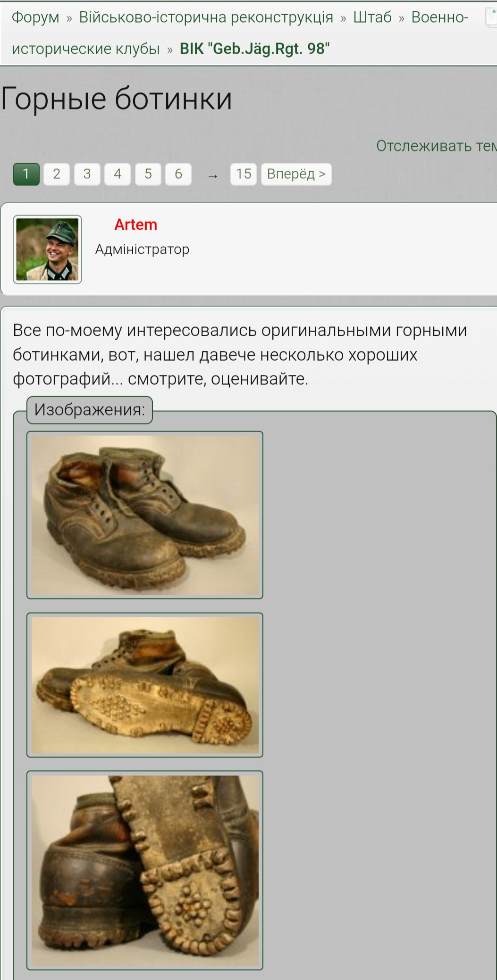
Task: Go to page 4 of topic
Action: pos(118,174)
